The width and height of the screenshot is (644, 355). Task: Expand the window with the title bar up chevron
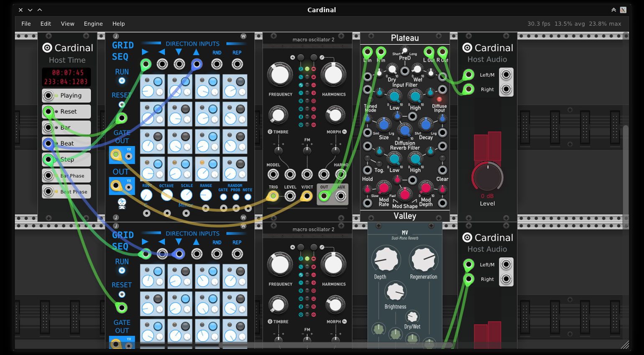click(x=40, y=10)
